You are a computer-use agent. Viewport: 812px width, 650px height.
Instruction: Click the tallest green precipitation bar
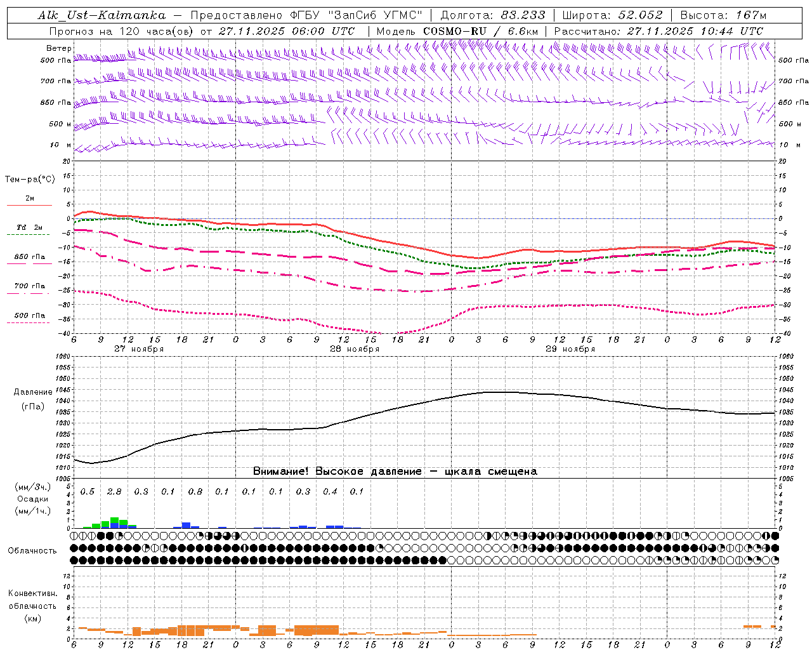click(114, 521)
